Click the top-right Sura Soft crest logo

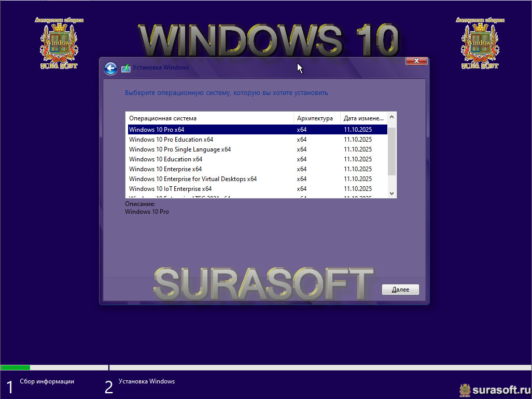480,43
